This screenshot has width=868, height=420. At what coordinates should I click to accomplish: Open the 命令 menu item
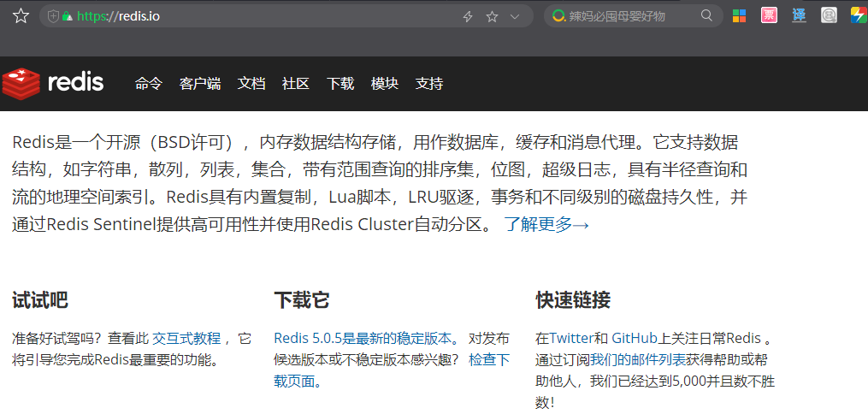click(148, 84)
